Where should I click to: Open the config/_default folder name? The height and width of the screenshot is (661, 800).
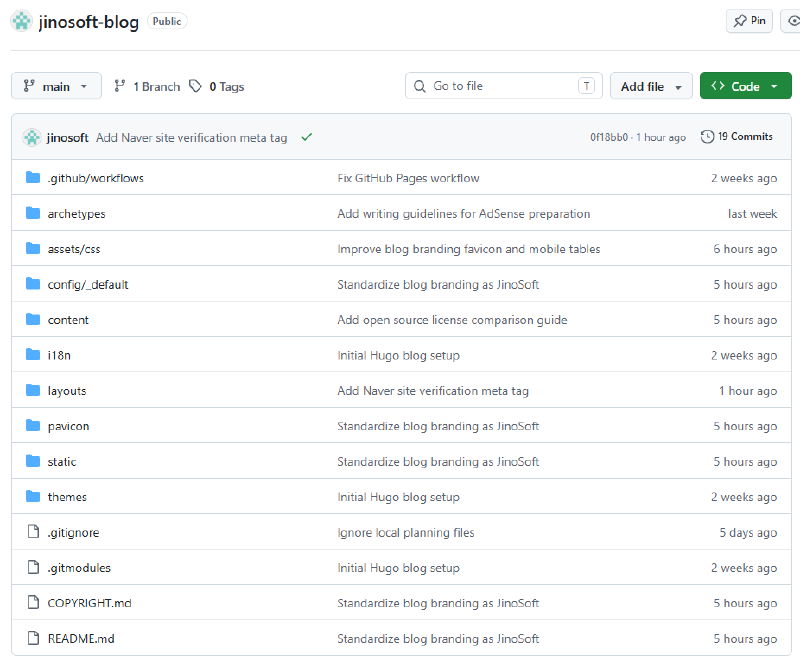[x=88, y=285]
